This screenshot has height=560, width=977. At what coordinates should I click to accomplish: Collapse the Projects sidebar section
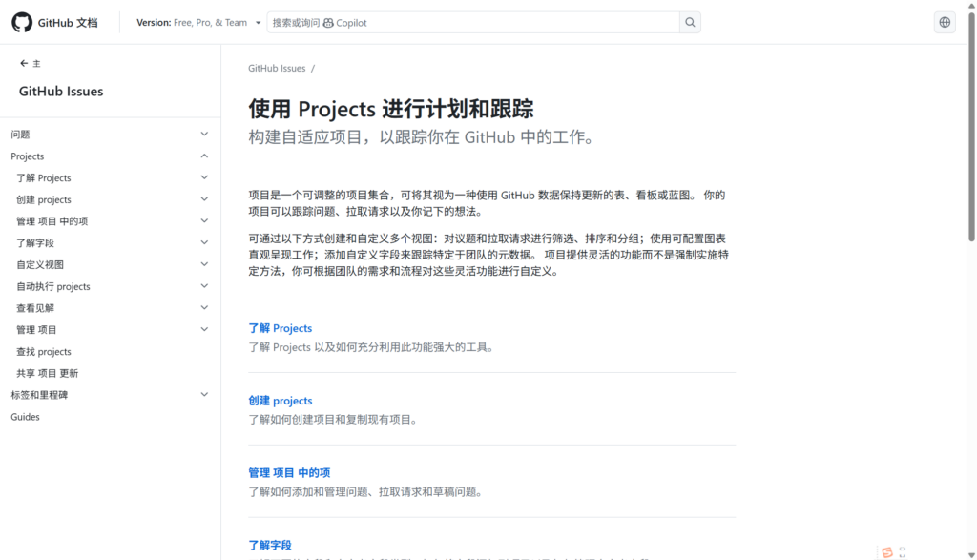coord(204,156)
